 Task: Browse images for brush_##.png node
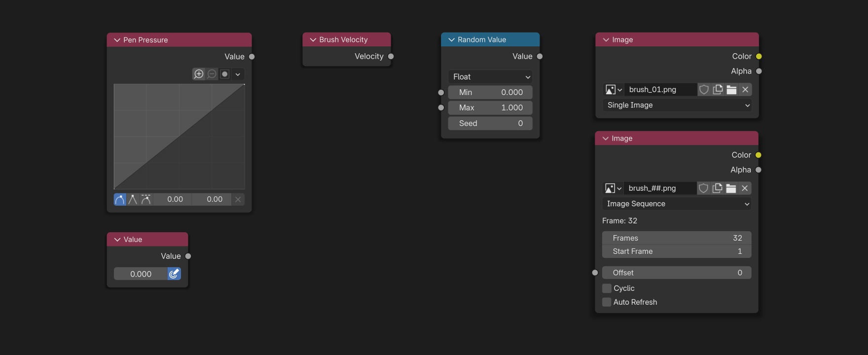(x=613, y=188)
